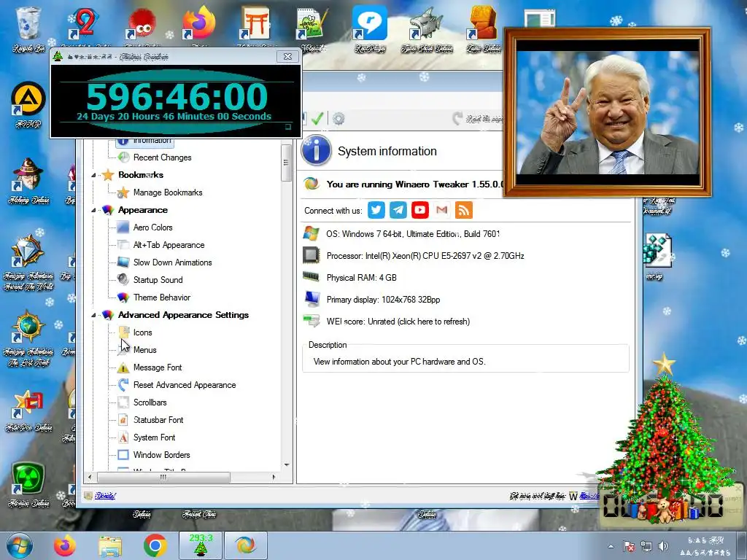Viewport: 747px width, 560px height.
Task: Select Alt+Tab Appearance option
Action: pos(169,245)
